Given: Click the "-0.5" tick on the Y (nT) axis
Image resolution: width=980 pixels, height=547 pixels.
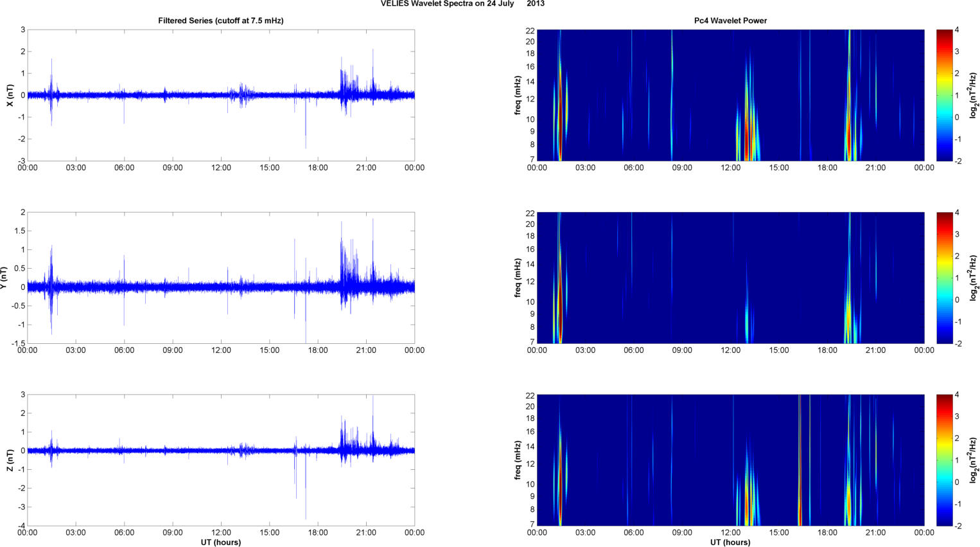Looking at the screenshot, I should pyautogui.click(x=19, y=306).
